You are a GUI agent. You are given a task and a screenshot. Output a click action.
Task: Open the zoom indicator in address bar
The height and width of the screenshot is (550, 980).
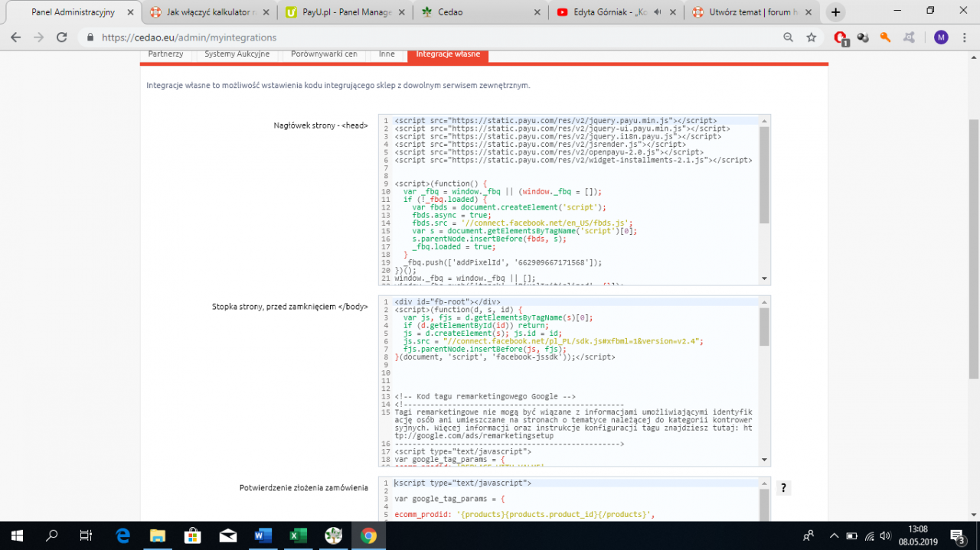(788, 37)
